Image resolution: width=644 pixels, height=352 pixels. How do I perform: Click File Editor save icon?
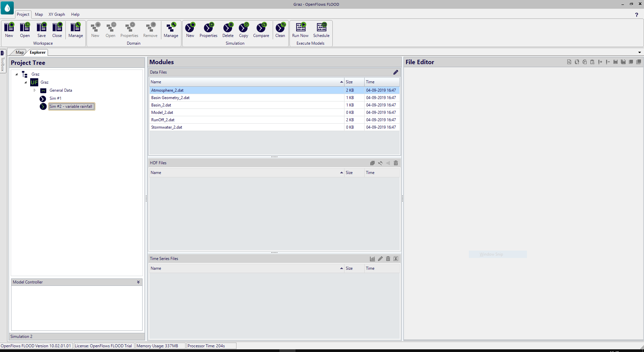click(x=615, y=62)
